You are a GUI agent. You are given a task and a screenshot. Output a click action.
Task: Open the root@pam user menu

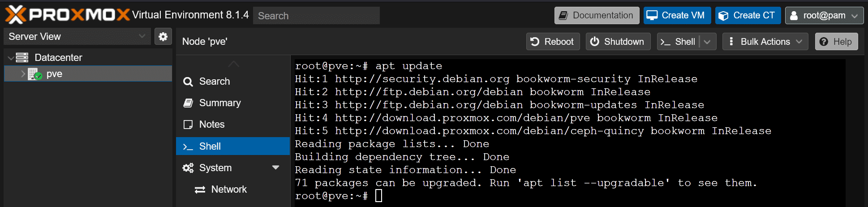(824, 15)
